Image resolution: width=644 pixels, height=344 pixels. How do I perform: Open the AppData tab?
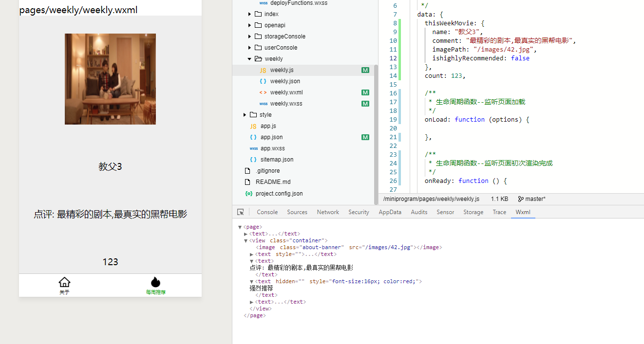point(390,212)
